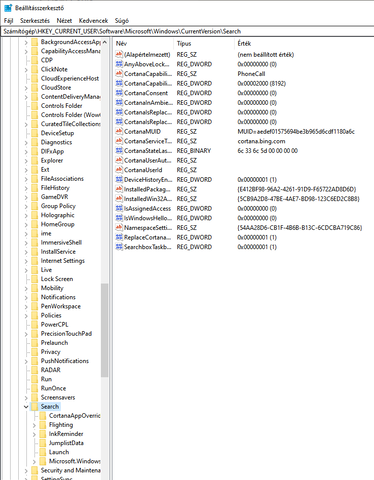The image size is (374, 480).
Task: Click the Search folder icon in tree
Action: pos(35,407)
